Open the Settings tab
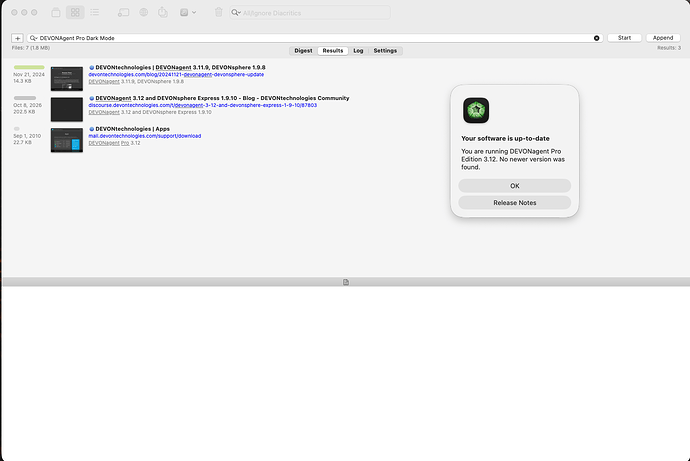 (385, 51)
